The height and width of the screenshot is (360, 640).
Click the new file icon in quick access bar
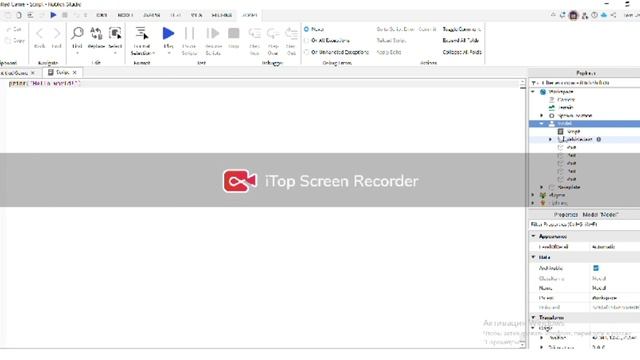coord(19,15)
